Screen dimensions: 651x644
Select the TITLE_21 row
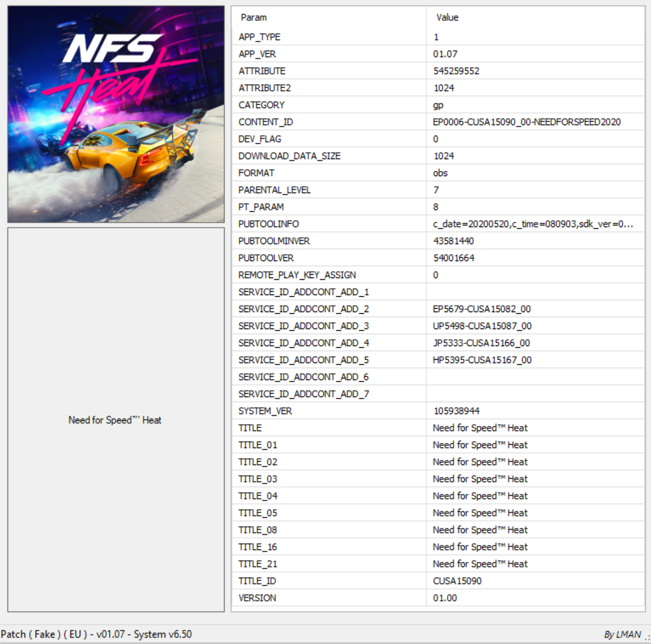point(258,564)
